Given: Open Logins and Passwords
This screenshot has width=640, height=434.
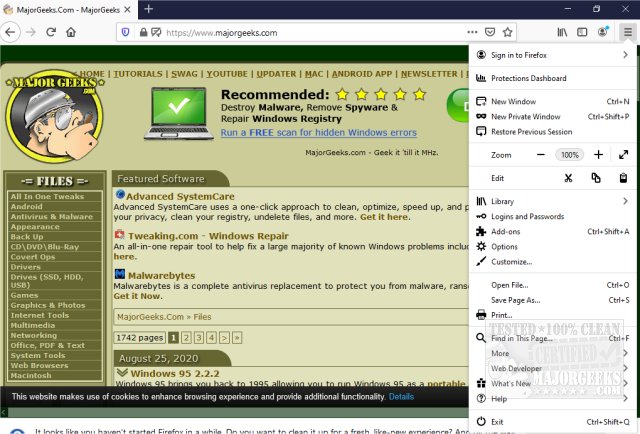Looking at the screenshot, I should pos(552,216).
